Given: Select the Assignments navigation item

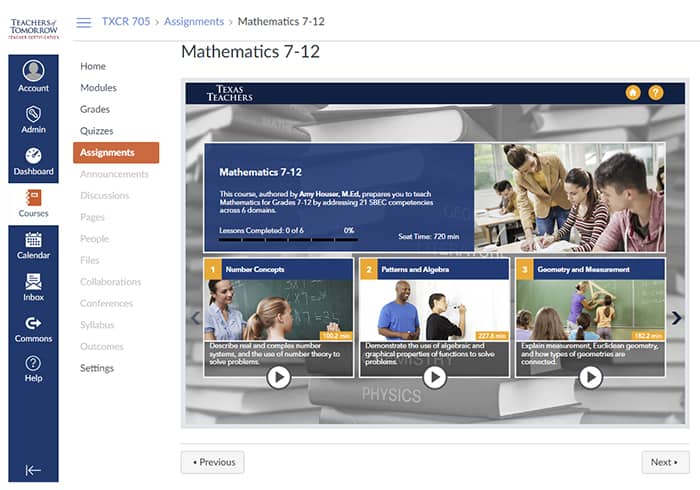Looking at the screenshot, I should click(x=116, y=153).
